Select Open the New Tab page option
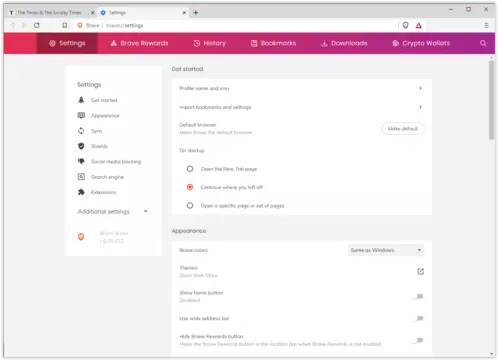The image size is (498, 360). (x=190, y=169)
